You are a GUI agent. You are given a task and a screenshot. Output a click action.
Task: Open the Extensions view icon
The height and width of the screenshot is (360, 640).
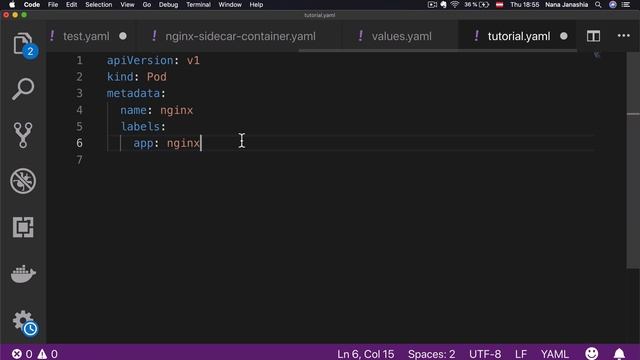tap(23, 227)
